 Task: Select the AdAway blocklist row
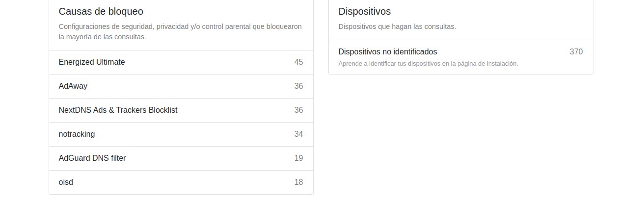click(73, 86)
